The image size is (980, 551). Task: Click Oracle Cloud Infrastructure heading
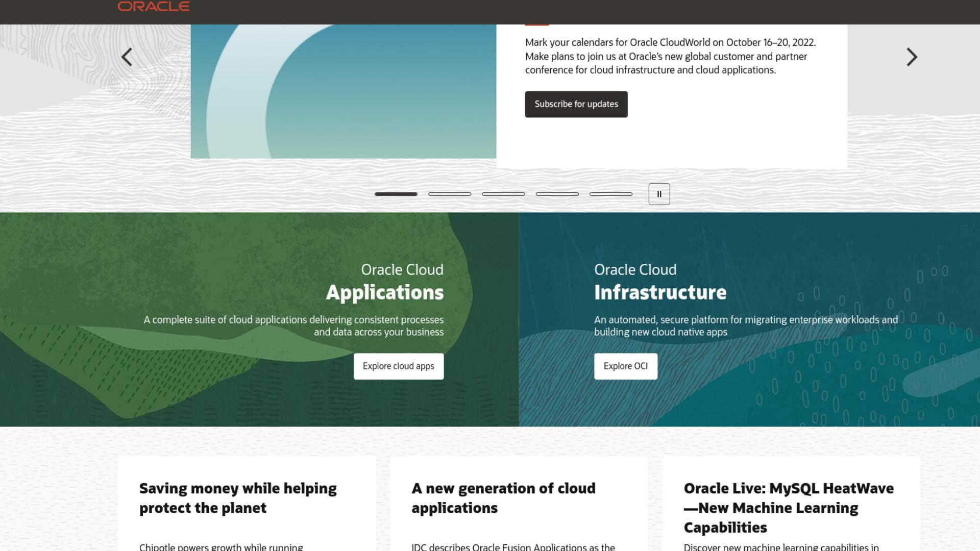(660, 282)
